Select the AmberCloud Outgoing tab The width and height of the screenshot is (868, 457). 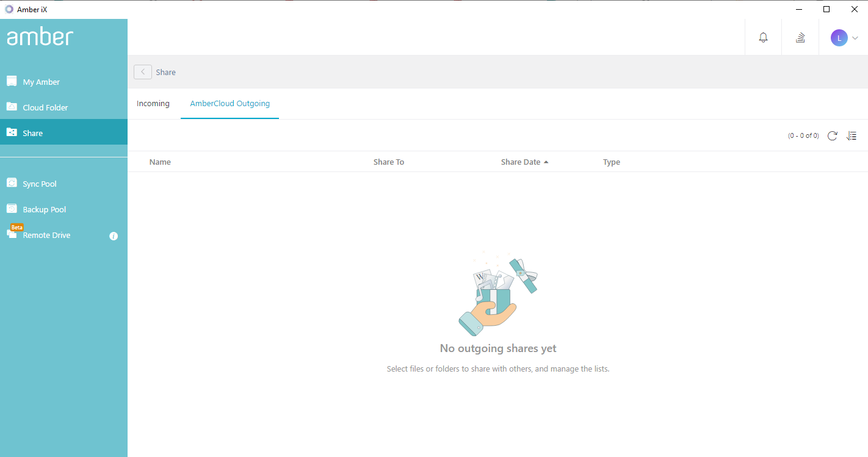click(x=230, y=104)
